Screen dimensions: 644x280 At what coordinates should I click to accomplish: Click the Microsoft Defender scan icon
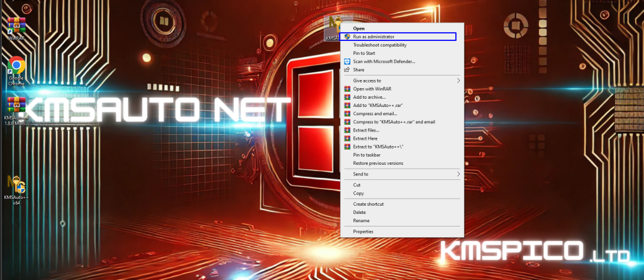[x=347, y=61]
